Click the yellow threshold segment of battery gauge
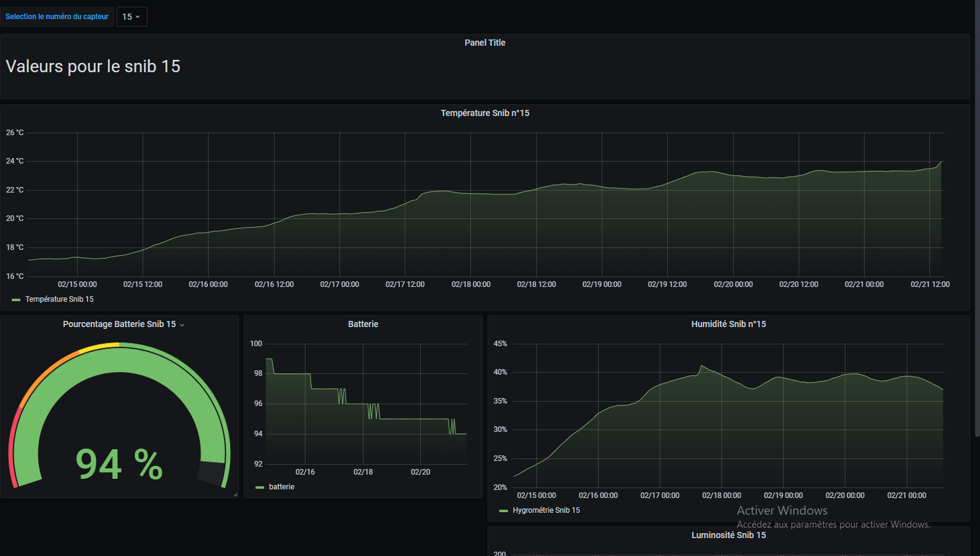The width and height of the screenshot is (980, 556). click(x=99, y=347)
